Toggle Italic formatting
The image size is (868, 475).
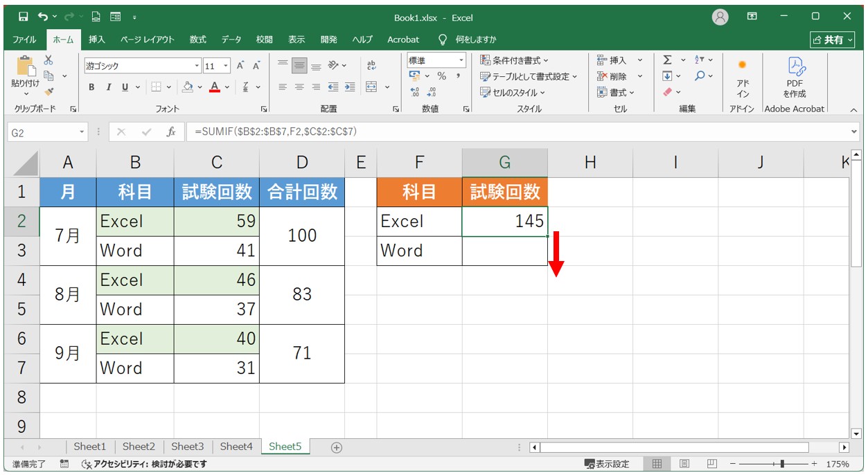tap(108, 87)
